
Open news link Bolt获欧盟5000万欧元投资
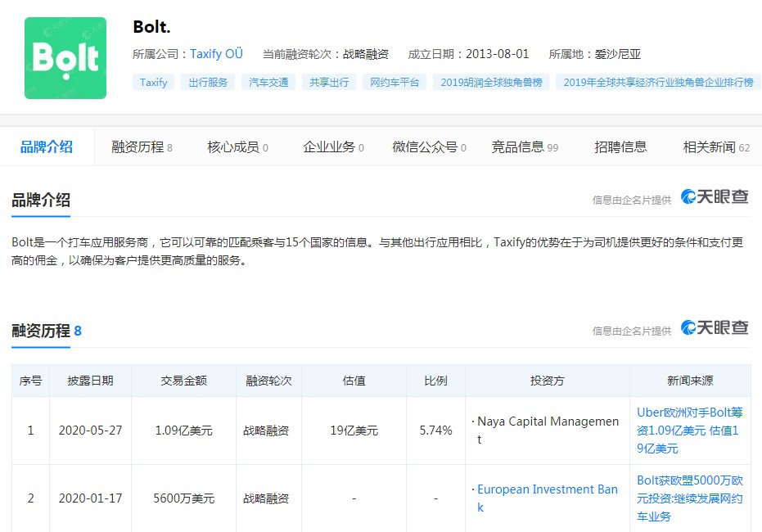click(x=690, y=498)
